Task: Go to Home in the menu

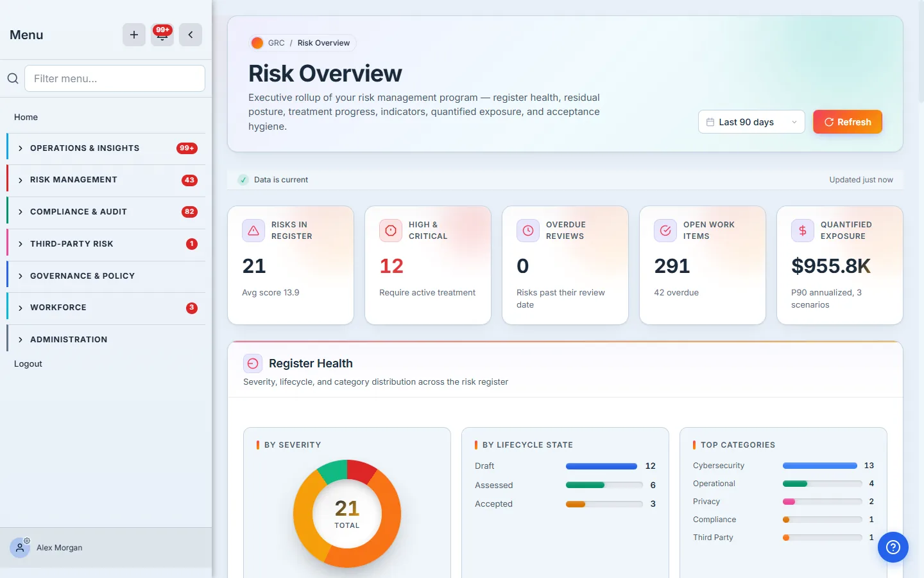Action: coord(26,117)
